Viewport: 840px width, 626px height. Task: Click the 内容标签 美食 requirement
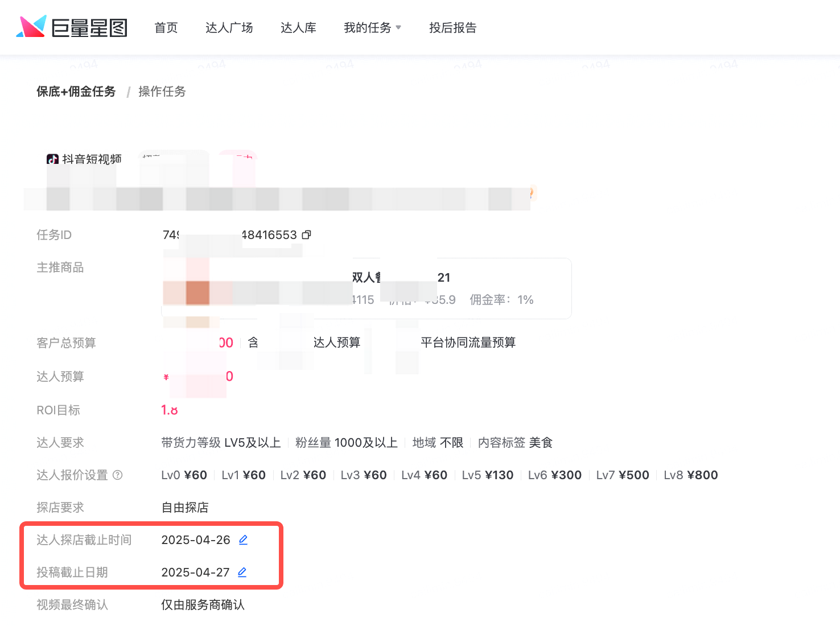515,443
